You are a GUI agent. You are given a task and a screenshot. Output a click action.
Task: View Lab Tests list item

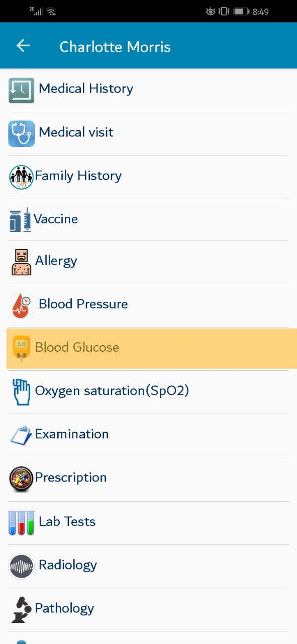[x=148, y=523]
